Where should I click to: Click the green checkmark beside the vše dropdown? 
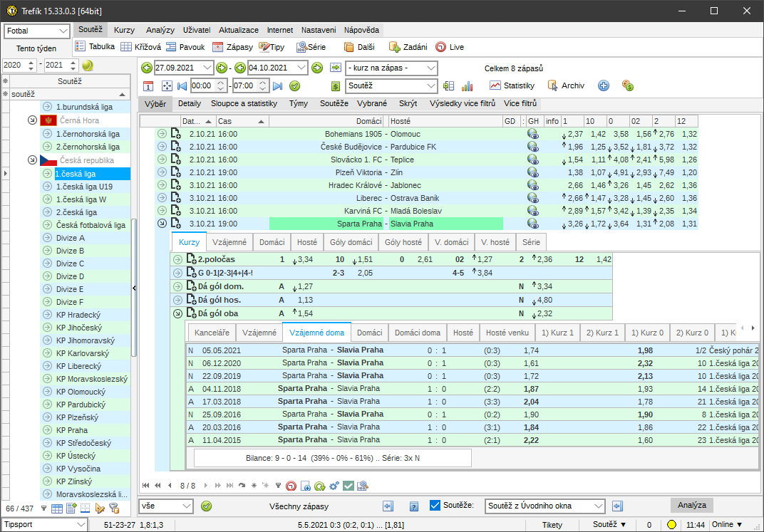pos(206,506)
